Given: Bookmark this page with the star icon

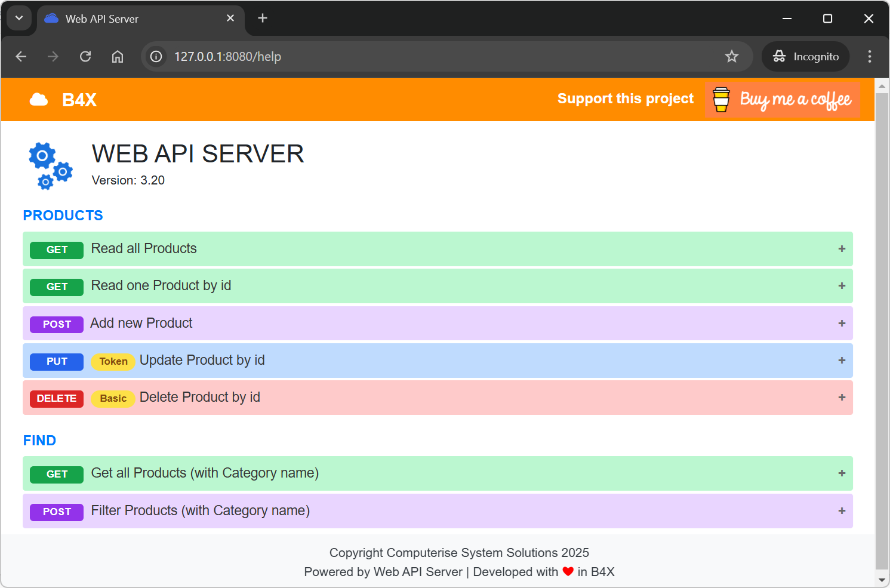Looking at the screenshot, I should point(731,57).
